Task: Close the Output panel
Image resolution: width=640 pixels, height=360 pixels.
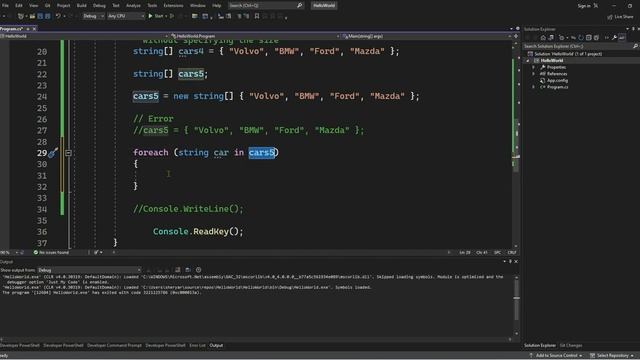Action: point(516,262)
